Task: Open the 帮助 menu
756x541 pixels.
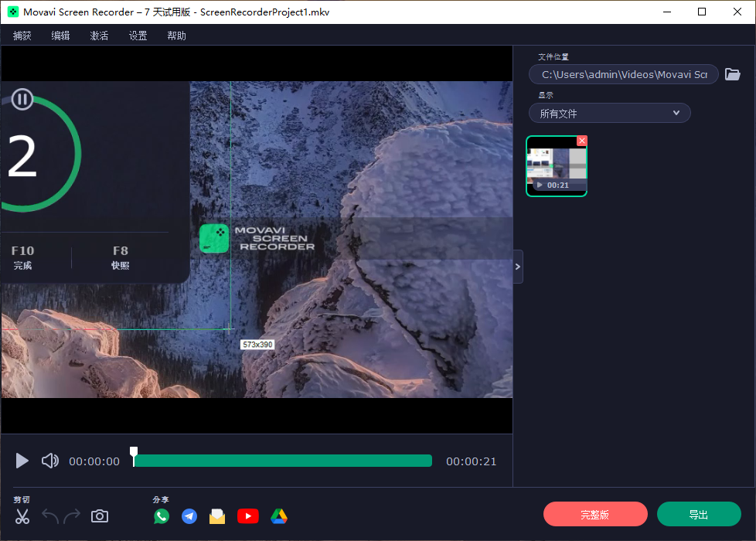Action: coord(176,36)
